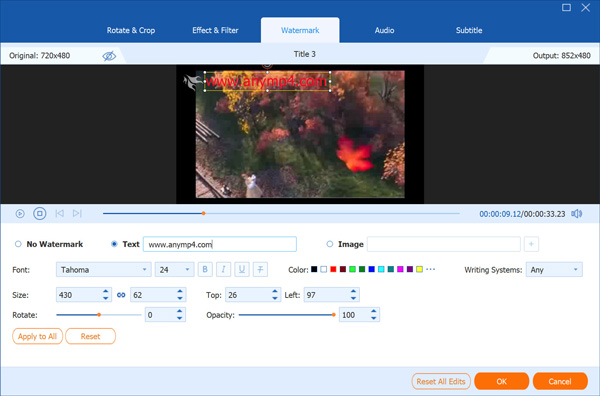
Task: Open the Tahoma font dropdown
Action: [103, 269]
